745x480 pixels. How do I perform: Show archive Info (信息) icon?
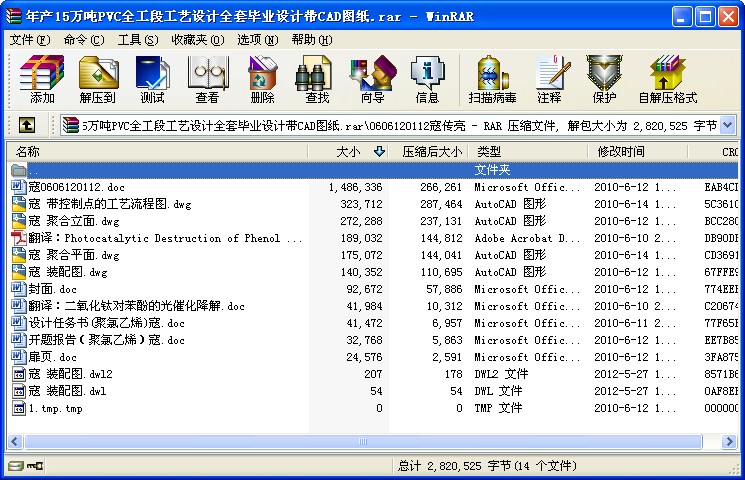[x=427, y=79]
